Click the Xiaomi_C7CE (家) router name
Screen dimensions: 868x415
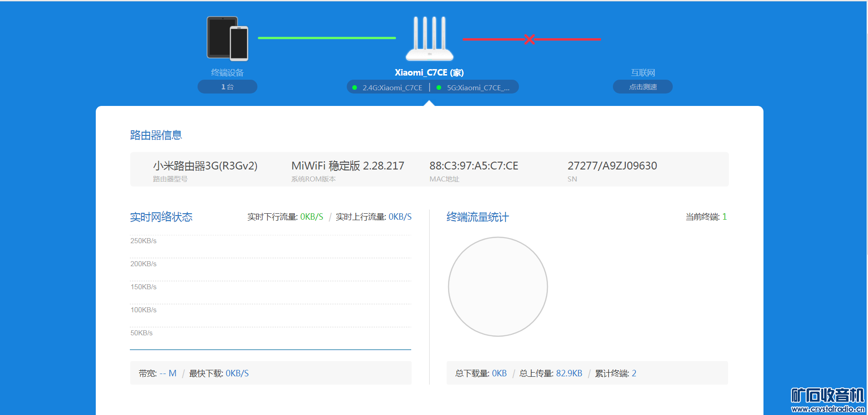[x=429, y=73]
